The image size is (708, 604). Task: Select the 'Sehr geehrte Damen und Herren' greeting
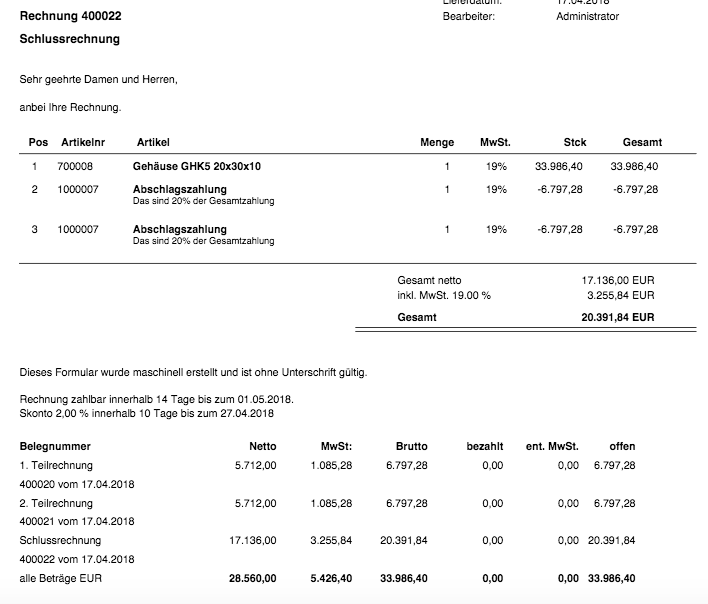[x=98, y=79]
